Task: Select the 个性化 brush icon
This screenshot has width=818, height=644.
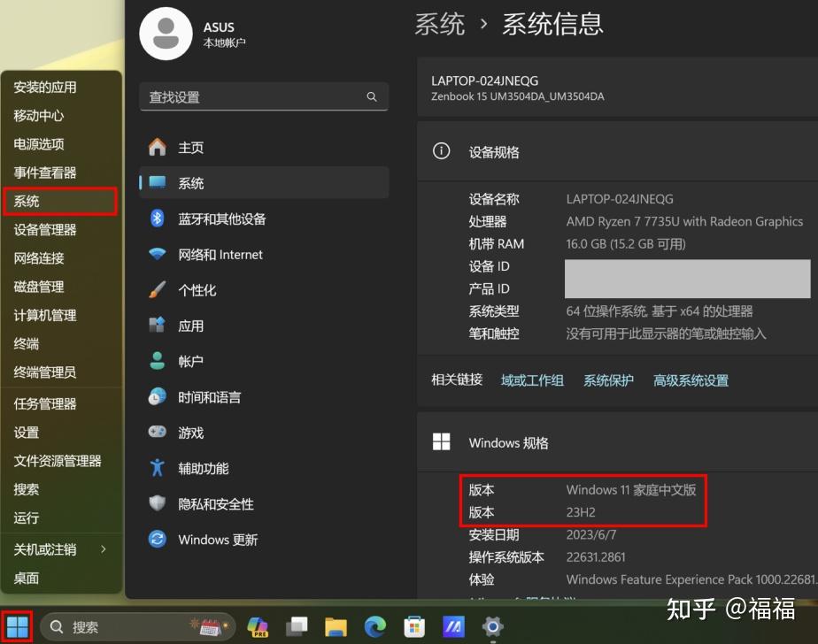Action: tap(158, 290)
